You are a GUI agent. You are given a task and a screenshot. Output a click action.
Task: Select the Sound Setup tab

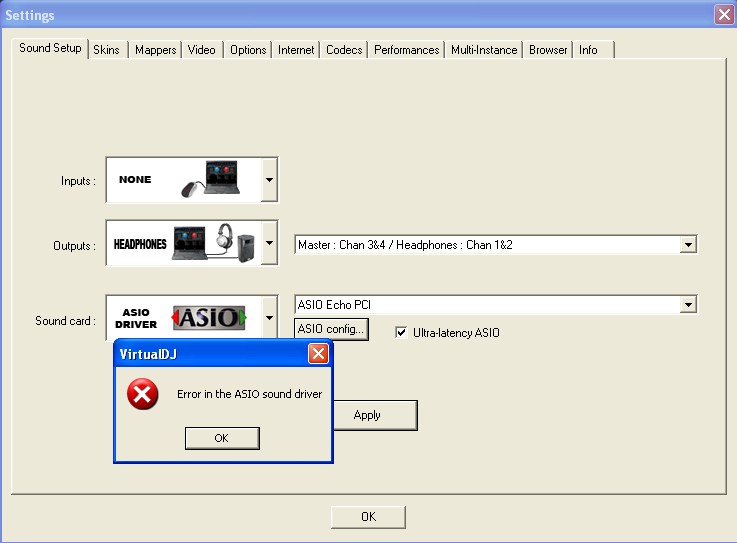pos(50,48)
